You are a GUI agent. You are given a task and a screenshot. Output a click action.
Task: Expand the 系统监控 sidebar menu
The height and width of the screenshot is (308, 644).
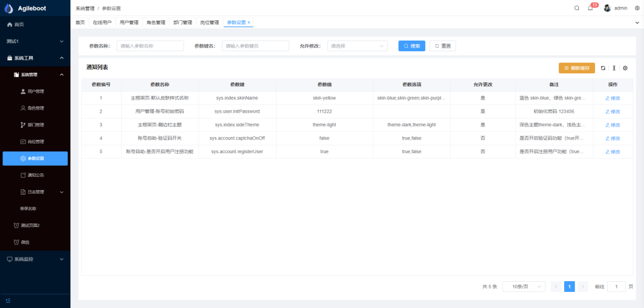35,259
